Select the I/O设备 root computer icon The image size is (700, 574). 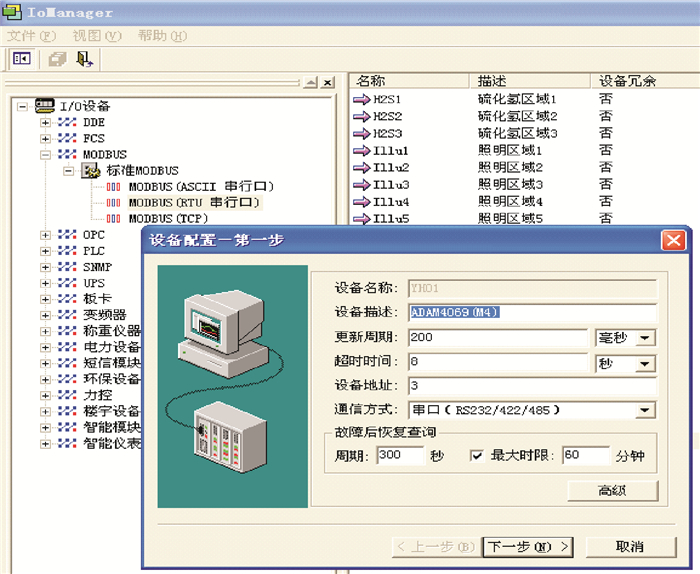(x=45, y=105)
